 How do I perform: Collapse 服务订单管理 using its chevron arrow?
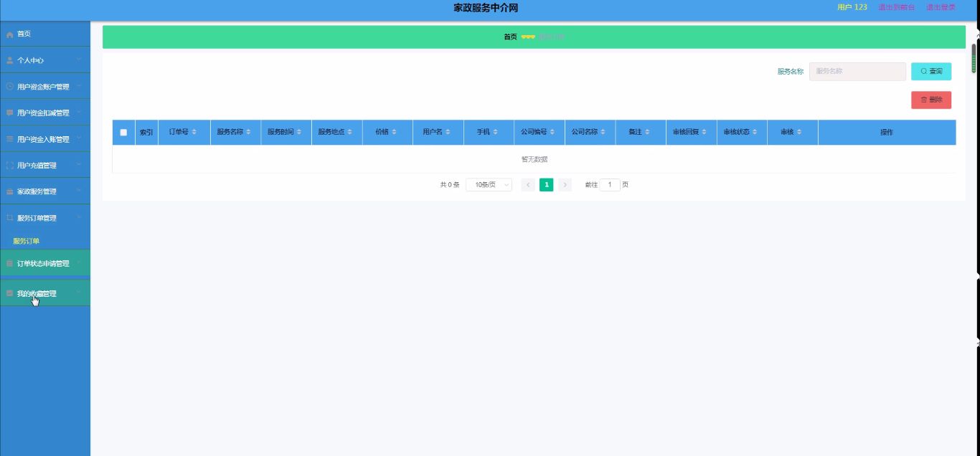(79, 217)
